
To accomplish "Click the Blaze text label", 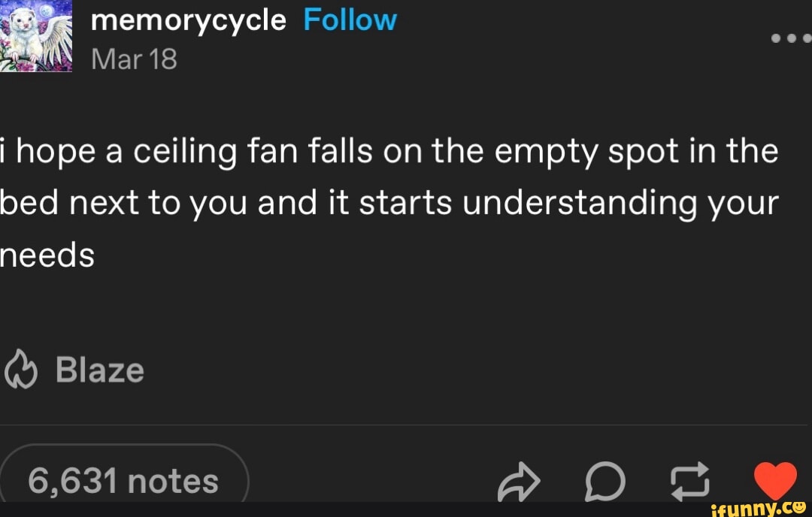I will tap(99, 370).
